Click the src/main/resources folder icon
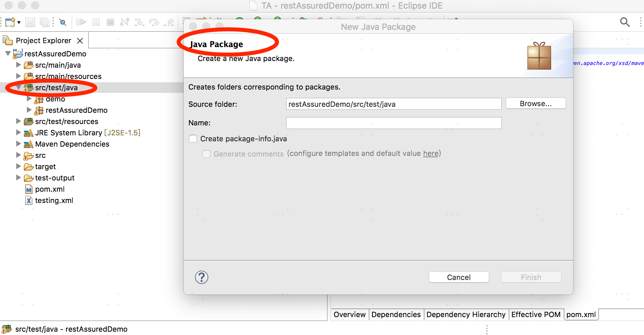 (29, 76)
